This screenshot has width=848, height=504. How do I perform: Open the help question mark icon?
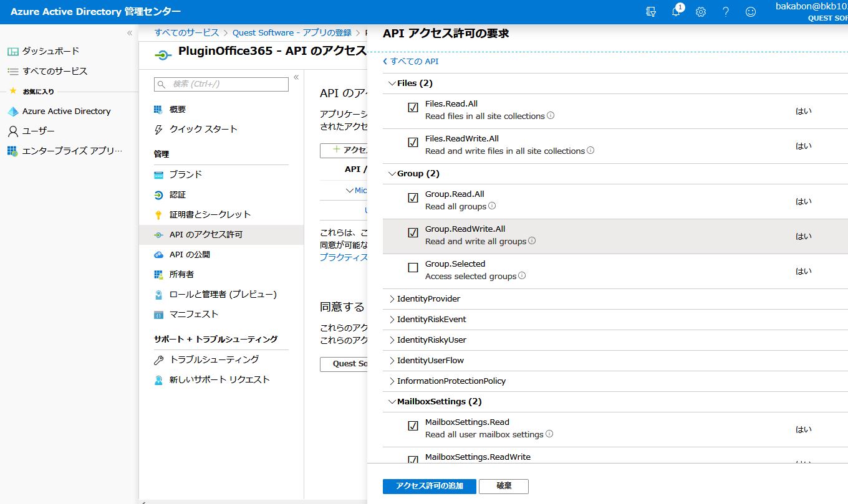pyautogui.click(x=726, y=12)
